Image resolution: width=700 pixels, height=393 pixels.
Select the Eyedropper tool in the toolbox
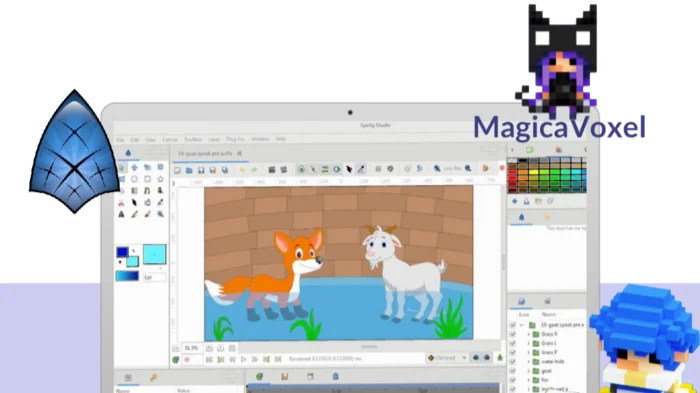pos(160,203)
